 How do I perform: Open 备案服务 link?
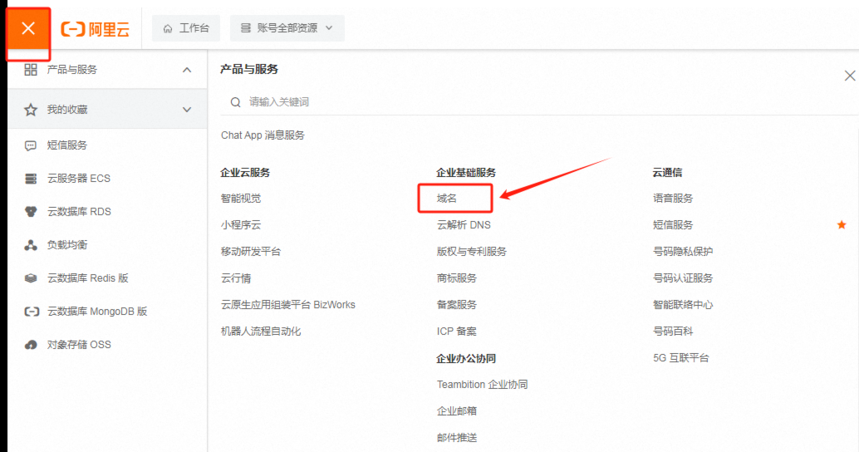tap(457, 305)
